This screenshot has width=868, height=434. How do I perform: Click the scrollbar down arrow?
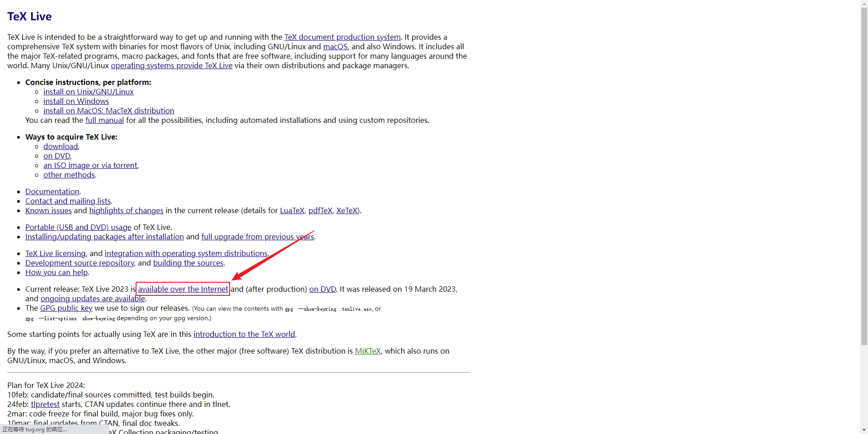[x=864, y=430]
